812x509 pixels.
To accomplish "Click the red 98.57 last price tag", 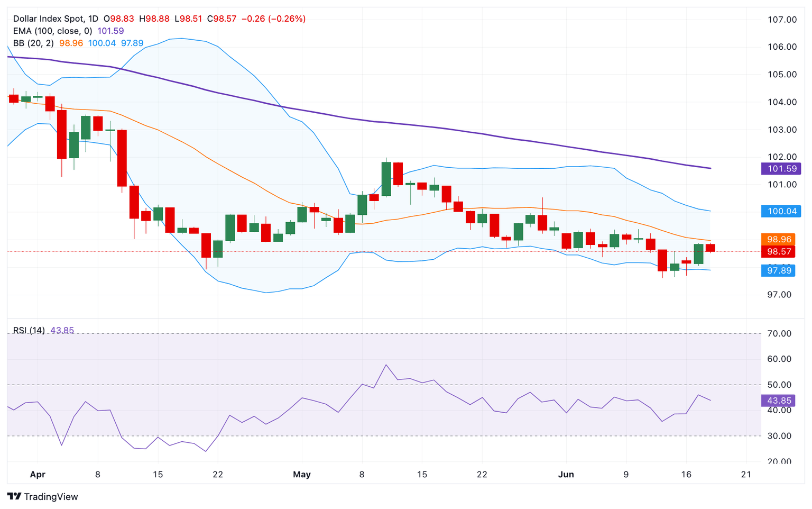I will click(x=781, y=252).
